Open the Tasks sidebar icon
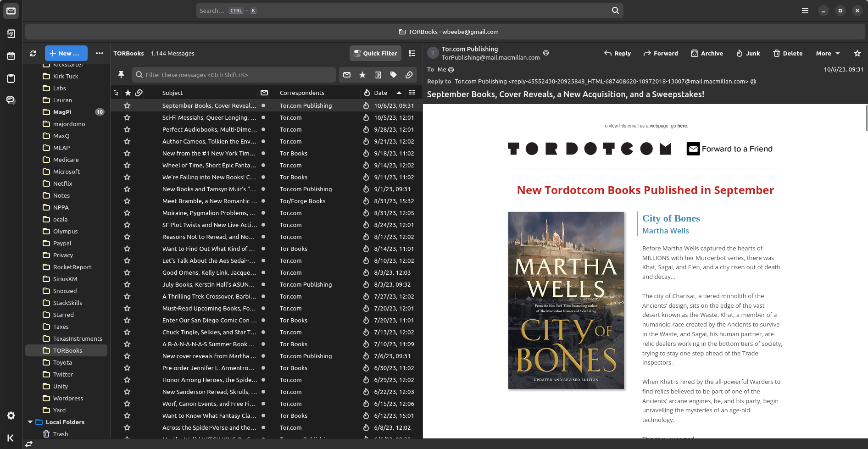Screen dimensions: 868x449 click(x=11, y=78)
